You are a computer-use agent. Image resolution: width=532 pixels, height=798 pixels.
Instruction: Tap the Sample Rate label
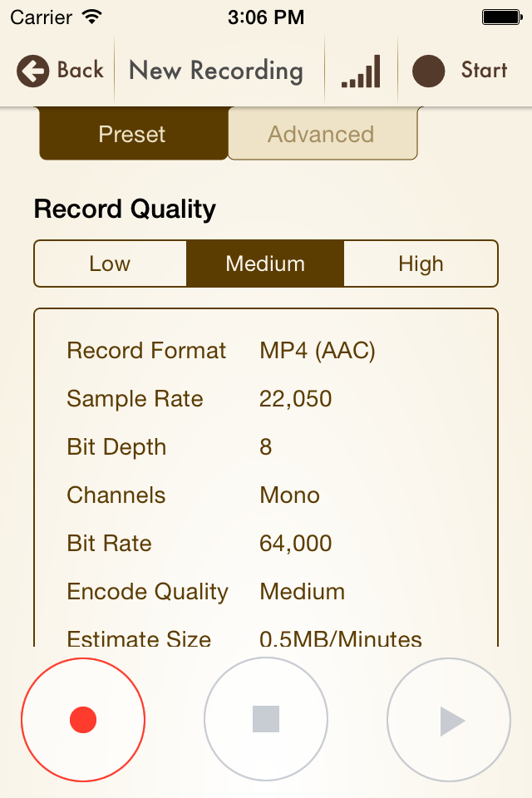135,398
